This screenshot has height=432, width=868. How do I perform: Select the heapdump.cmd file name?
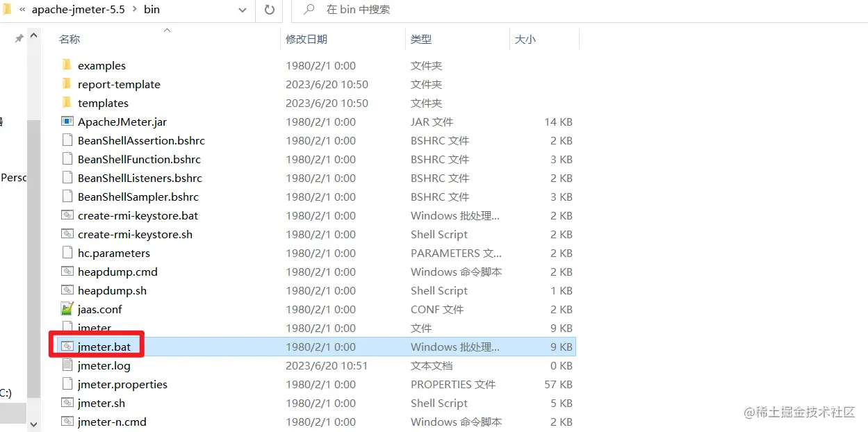[x=117, y=272]
